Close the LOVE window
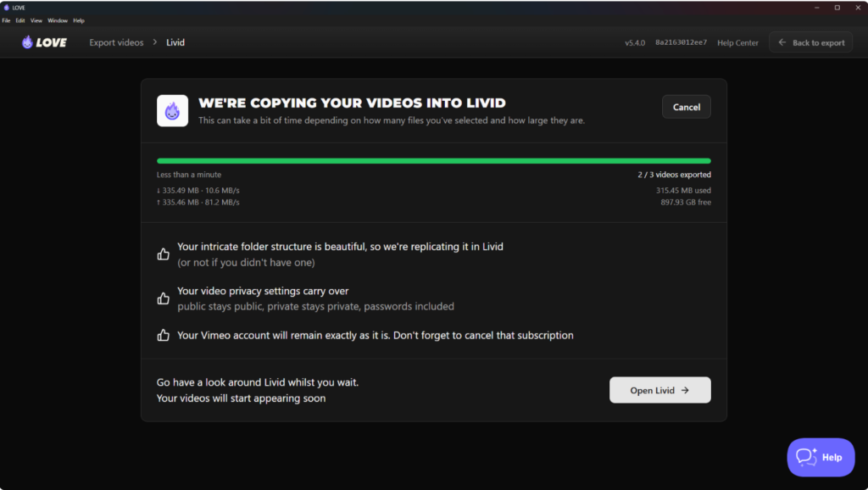Screen dimensions: 868x490 point(858,8)
